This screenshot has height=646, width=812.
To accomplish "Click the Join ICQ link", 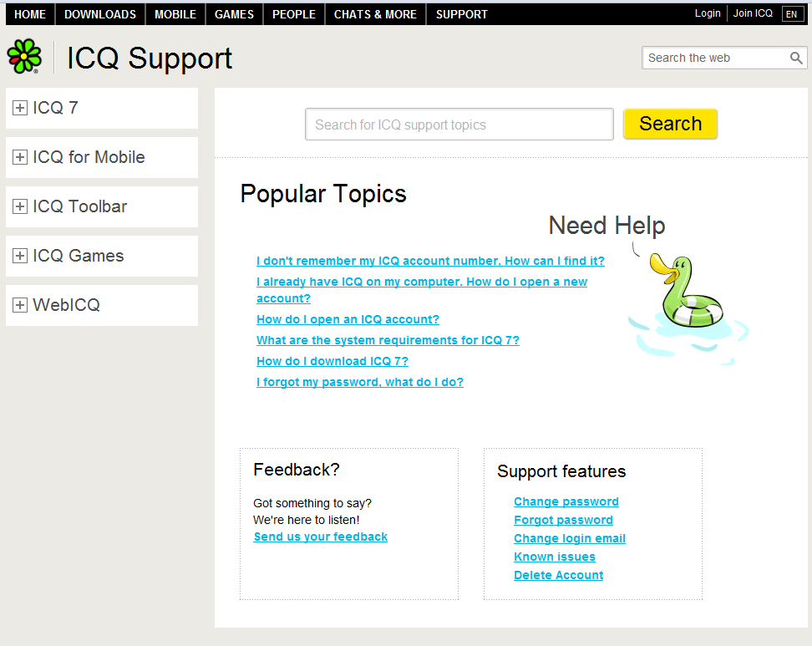I will (x=753, y=13).
